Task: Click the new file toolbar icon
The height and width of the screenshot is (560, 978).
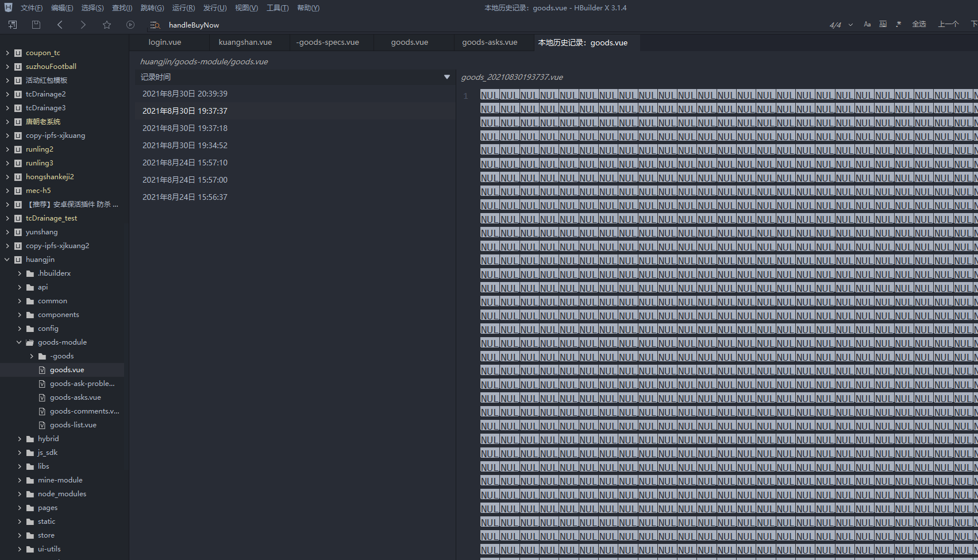Action: point(13,25)
